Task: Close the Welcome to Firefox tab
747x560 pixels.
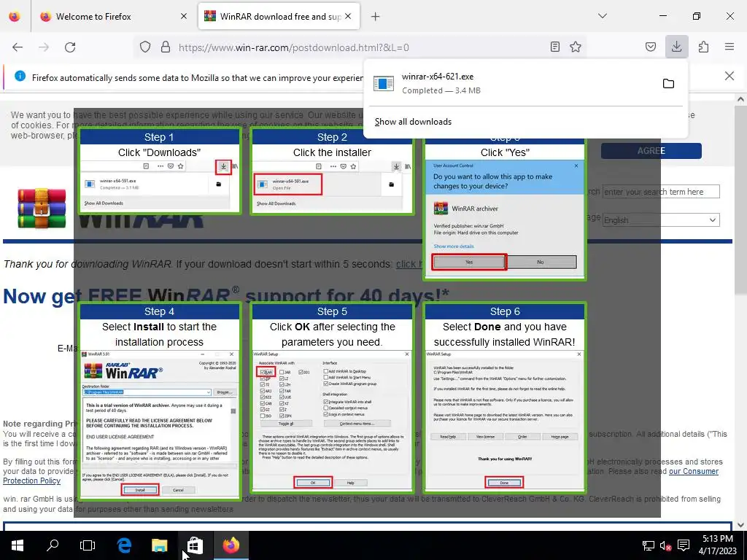Action: coord(184,16)
